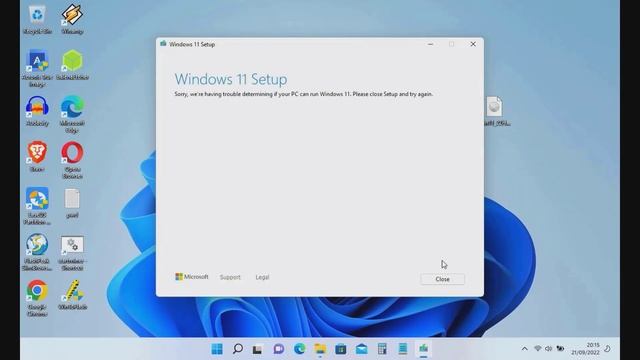
Task: Open the Start menu
Action: pos(217,349)
